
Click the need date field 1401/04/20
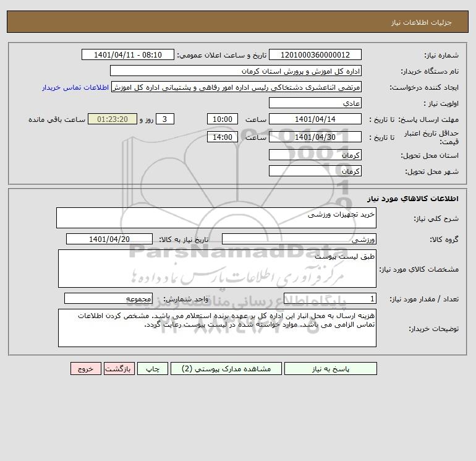109,239
